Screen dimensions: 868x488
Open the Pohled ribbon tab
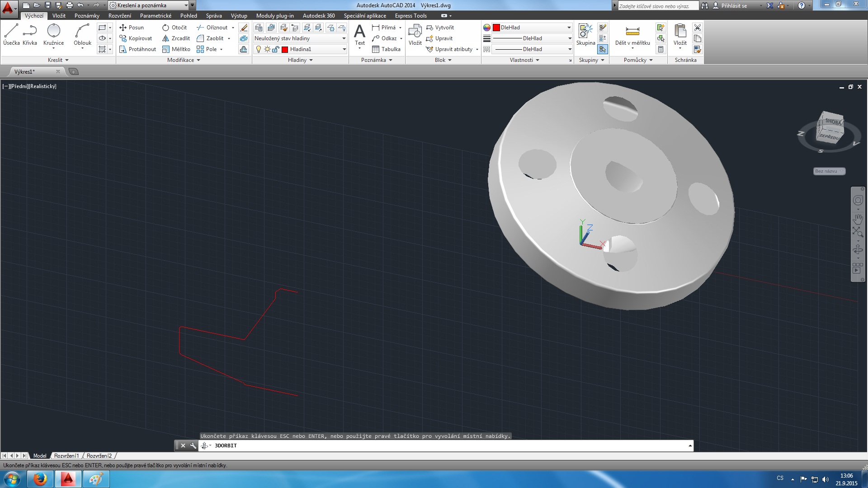(189, 16)
